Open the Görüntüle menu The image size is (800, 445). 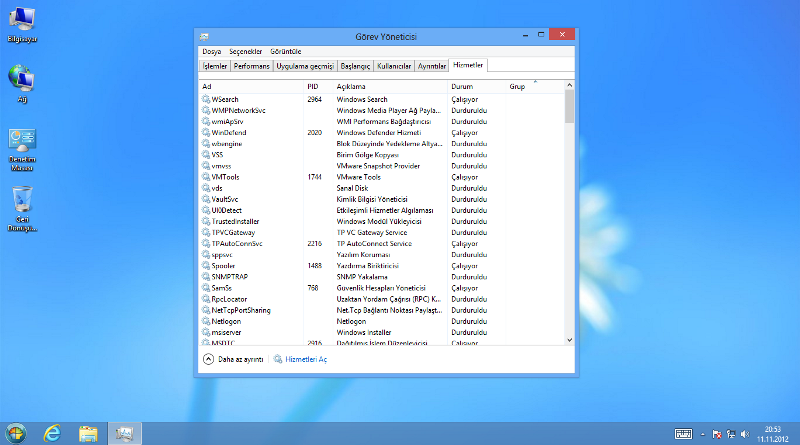[286, 52]
